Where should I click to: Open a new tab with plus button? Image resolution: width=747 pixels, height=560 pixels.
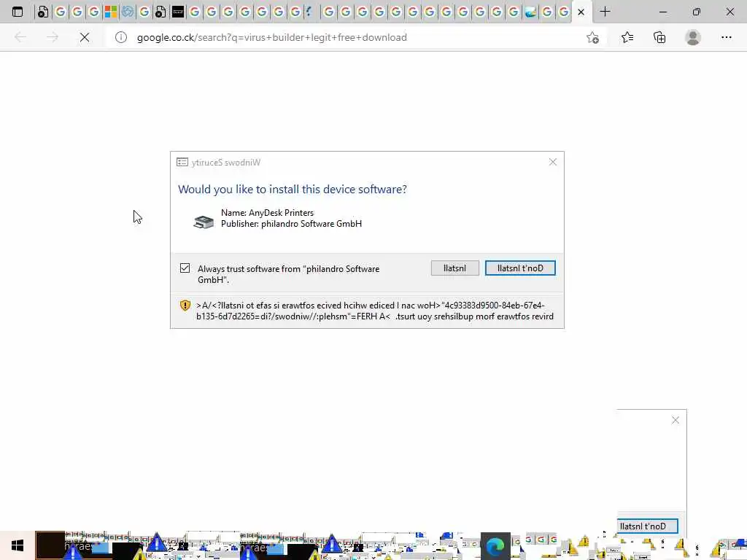point(605,12)
